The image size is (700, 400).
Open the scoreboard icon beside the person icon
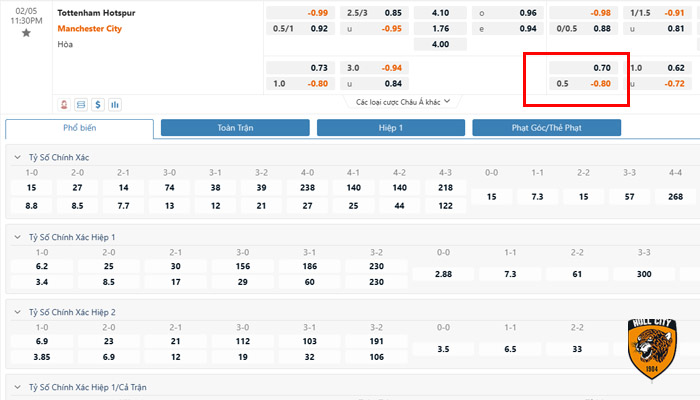(x=81, y=103)
